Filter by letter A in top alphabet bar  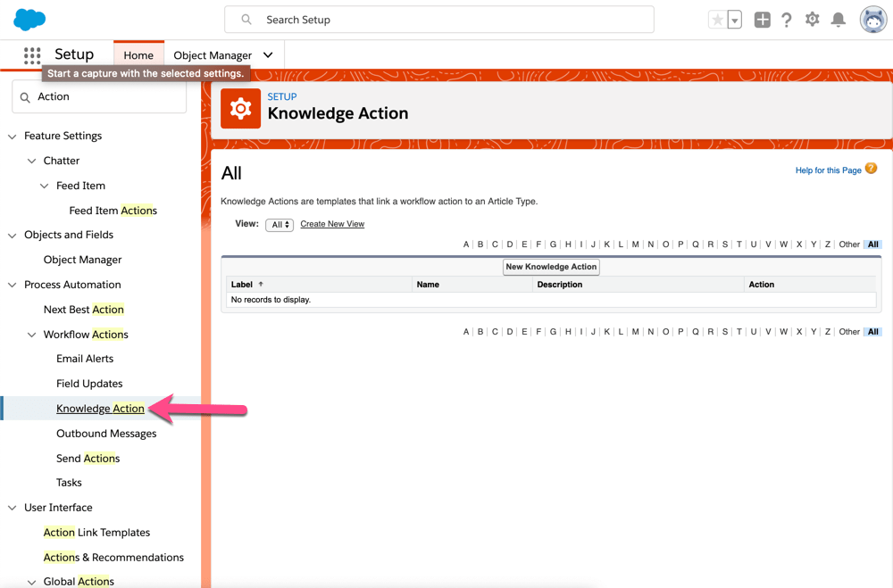(x=466, y=244)
